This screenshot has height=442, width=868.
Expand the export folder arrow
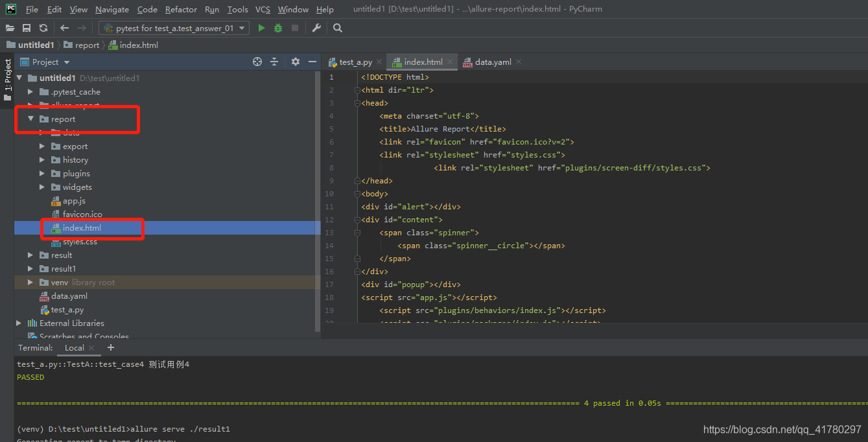pos(42,146)
